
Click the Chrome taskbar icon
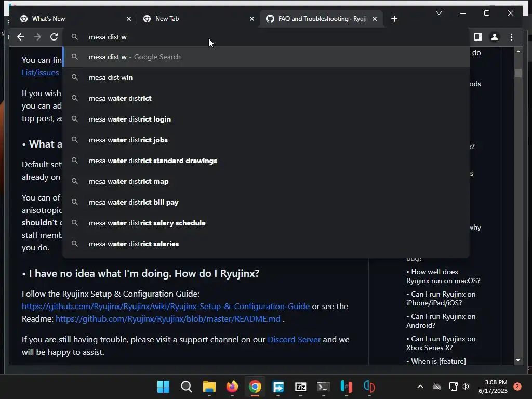coord(255,387)
